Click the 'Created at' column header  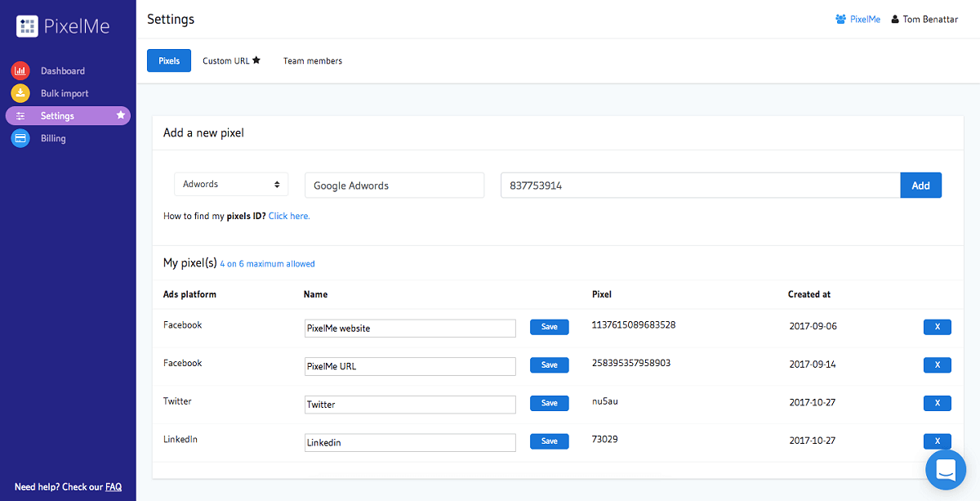(x=809, y=294)
